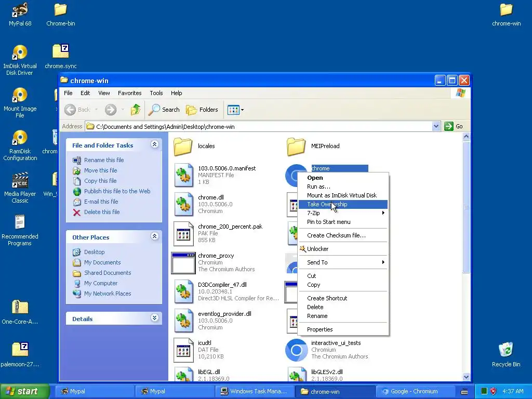Click Unlocker in the context menu

(x=343, y=249)
